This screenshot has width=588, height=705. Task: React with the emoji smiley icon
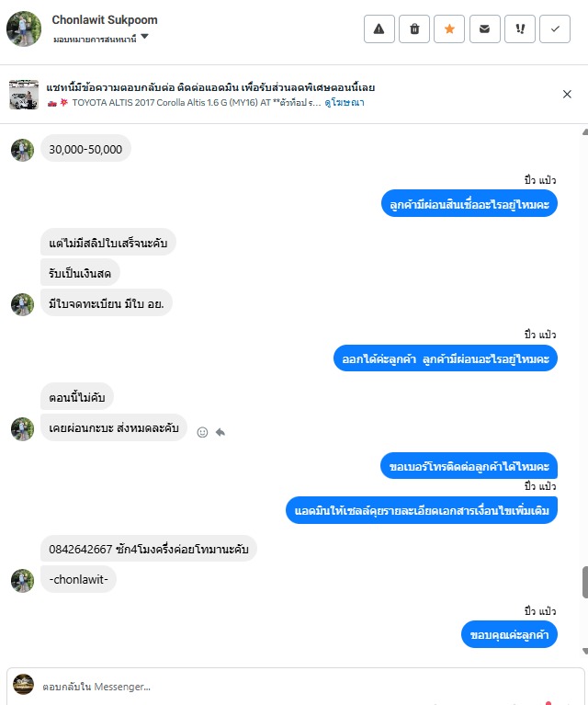click(x=202, y=432)
